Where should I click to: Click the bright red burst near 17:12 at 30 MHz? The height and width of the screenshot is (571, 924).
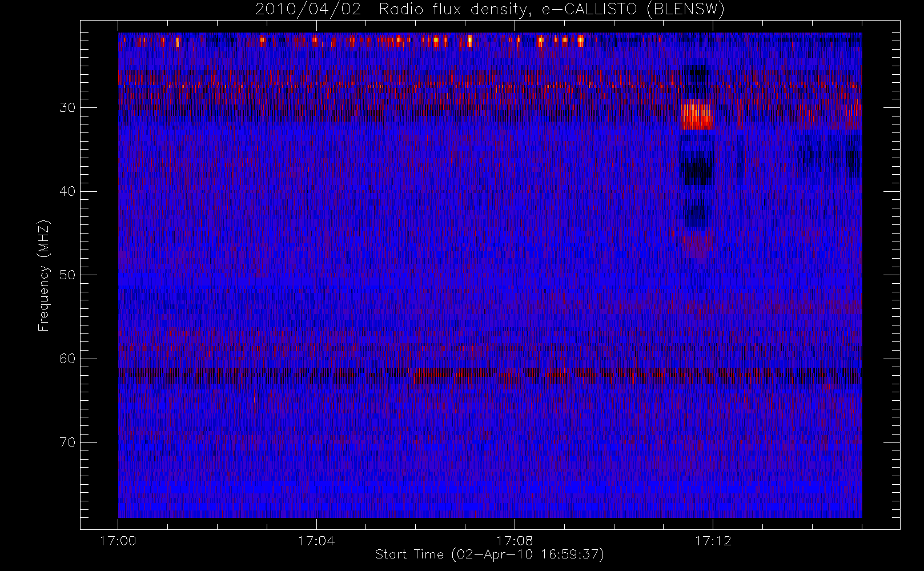click(x=697, y=115)
